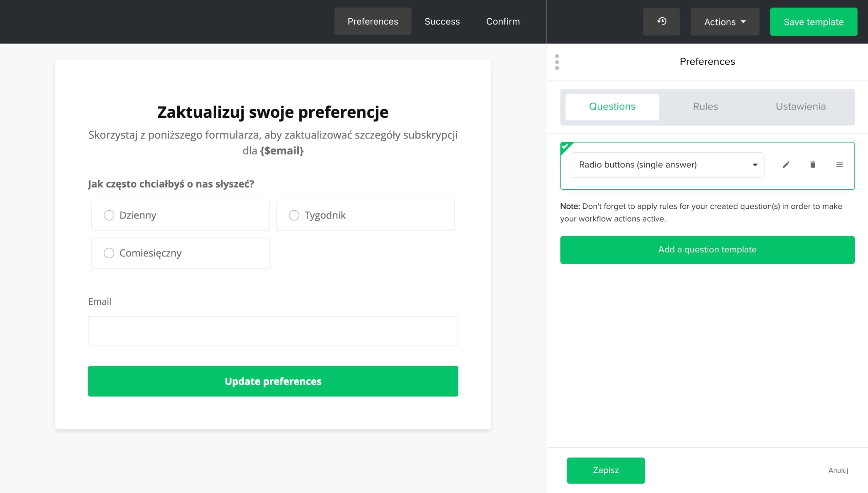Click the reorder handle icon on question
The height and width of the screenshot is (493, 868).
840,165
